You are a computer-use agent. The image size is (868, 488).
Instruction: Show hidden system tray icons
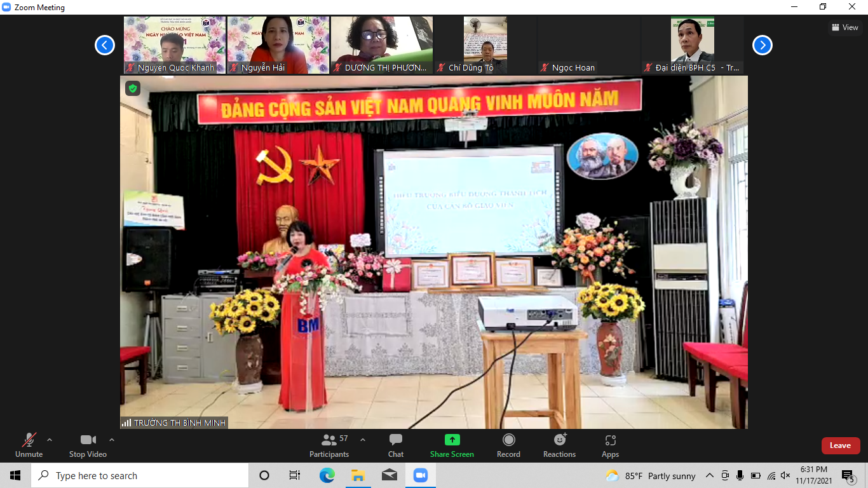click(x=710, y=475)
